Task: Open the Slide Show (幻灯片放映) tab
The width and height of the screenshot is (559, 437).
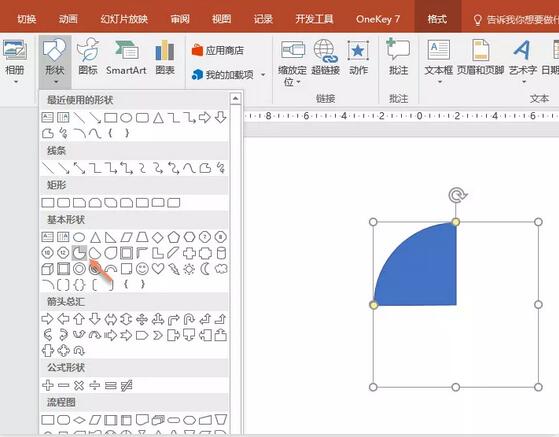Action: 124,19
